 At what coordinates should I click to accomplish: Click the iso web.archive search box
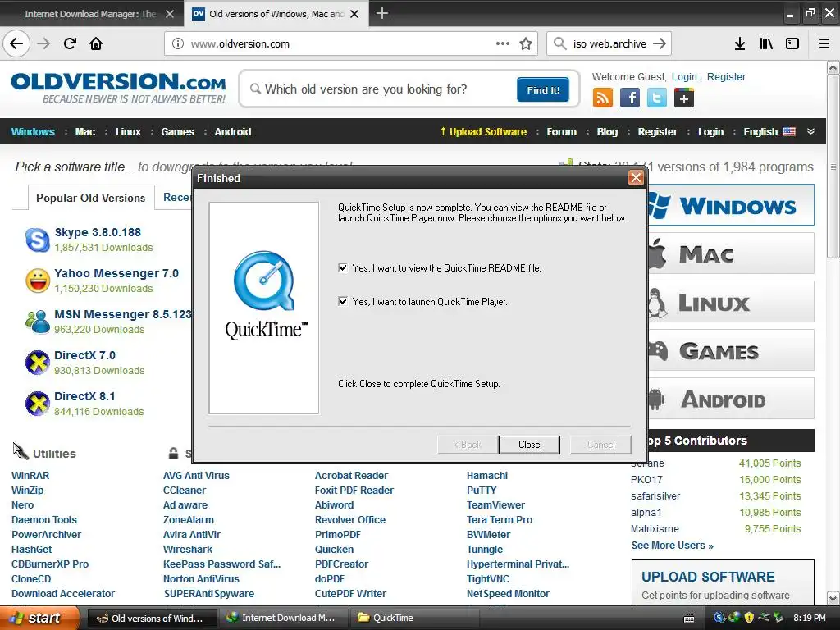(x=609, y=43)
